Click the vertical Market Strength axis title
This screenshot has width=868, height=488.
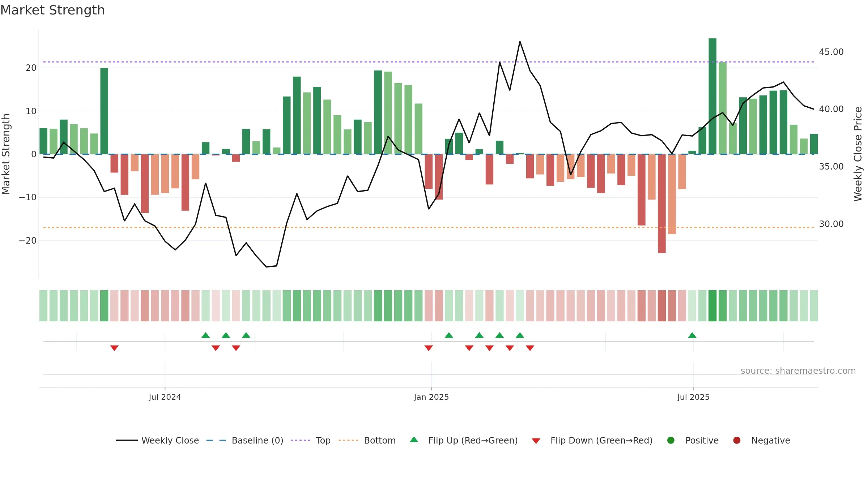6,154
